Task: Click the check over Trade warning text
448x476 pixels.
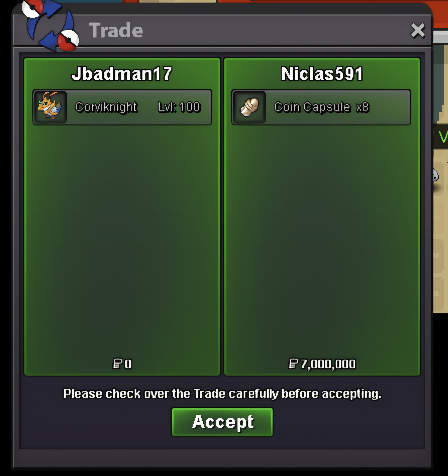Action: [222, 394]
